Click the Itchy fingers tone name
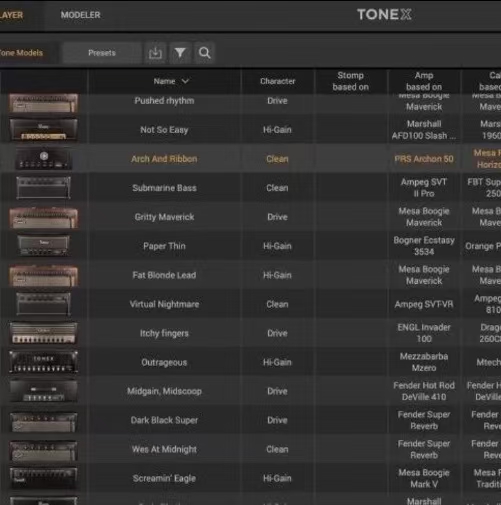Viewport: 501px width, 505px height. tap(164, 333)
